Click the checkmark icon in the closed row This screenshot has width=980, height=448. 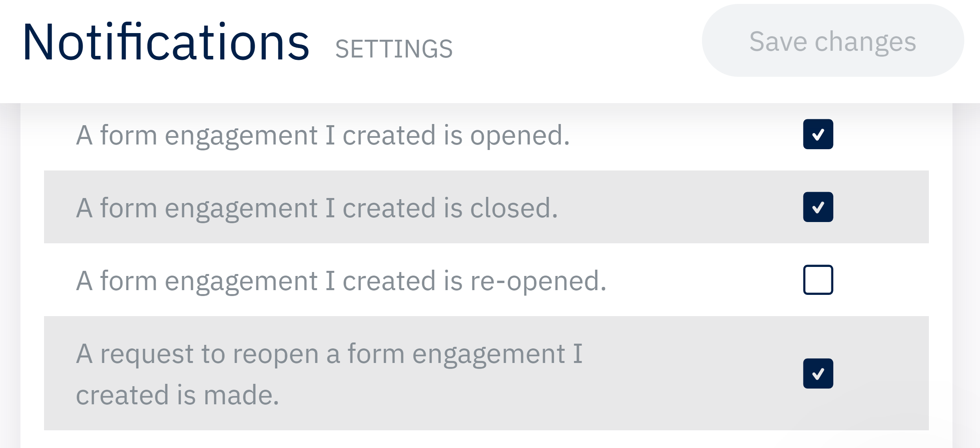(x=818, y=207)
